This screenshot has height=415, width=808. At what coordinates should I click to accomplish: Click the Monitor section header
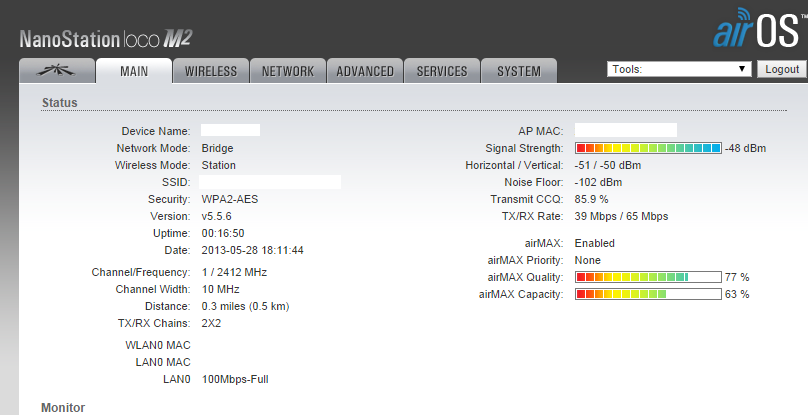pyautogui.click(x=62, y=408)
